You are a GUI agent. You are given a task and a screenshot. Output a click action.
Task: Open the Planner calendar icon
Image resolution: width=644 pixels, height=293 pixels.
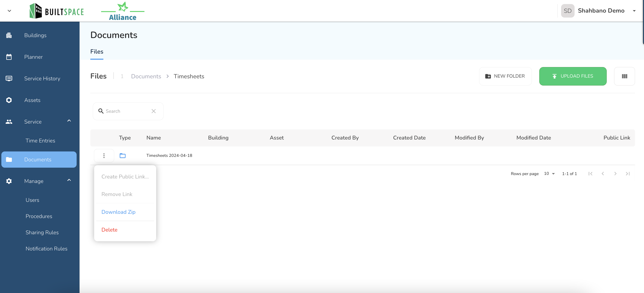click(x=9, y=57)
